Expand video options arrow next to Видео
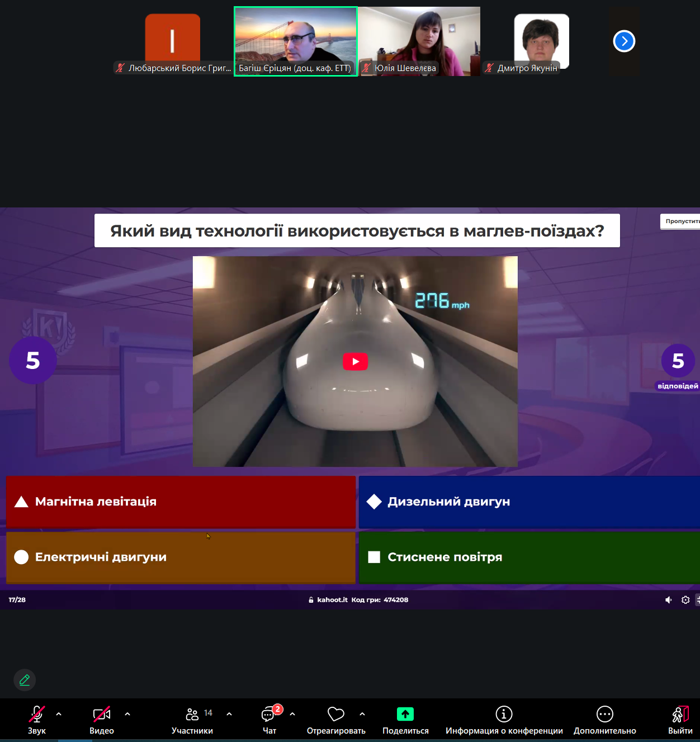The height and width of the screenshot is (742, 700). [127, 714]
